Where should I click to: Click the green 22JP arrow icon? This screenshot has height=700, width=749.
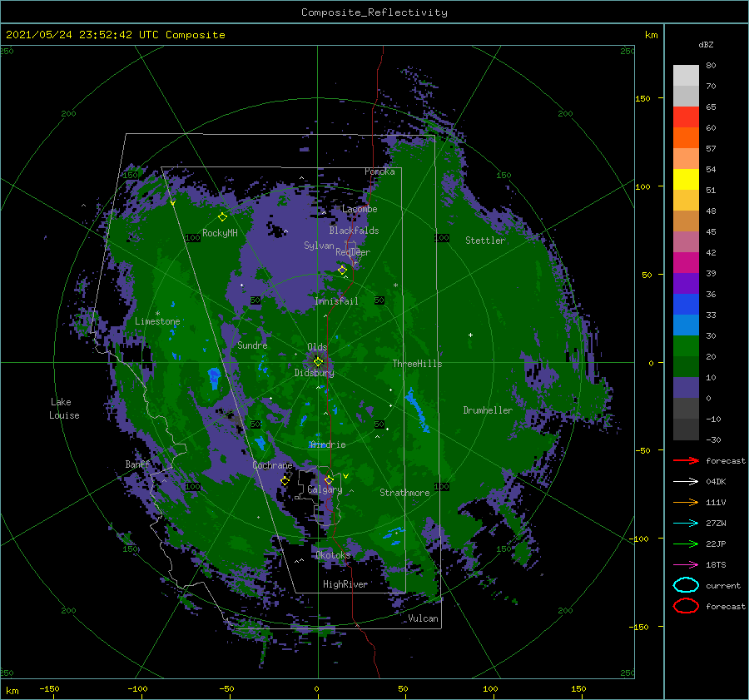pos(686,544)
